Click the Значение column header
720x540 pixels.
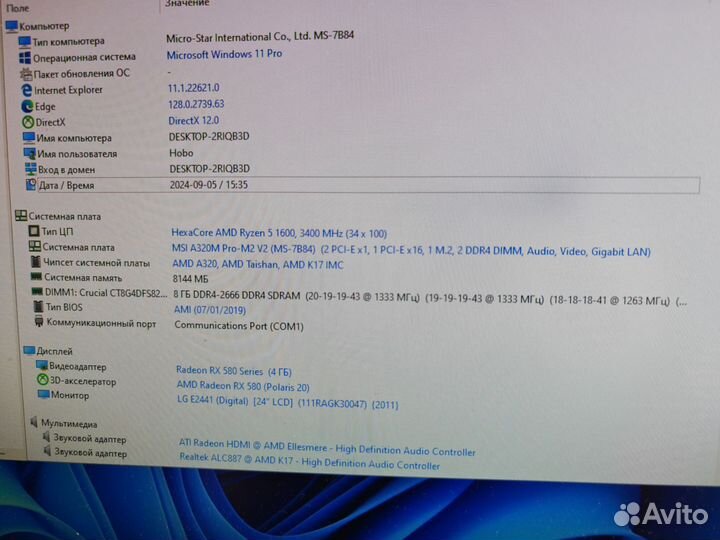pyautogui.click(x=187, y=3)
